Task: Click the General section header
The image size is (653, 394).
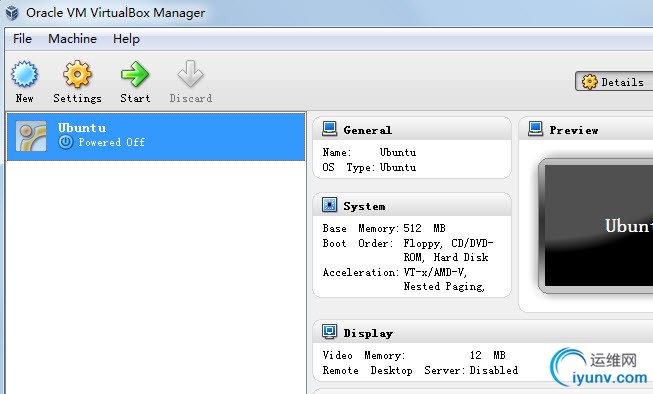Action: pos(411,130)
